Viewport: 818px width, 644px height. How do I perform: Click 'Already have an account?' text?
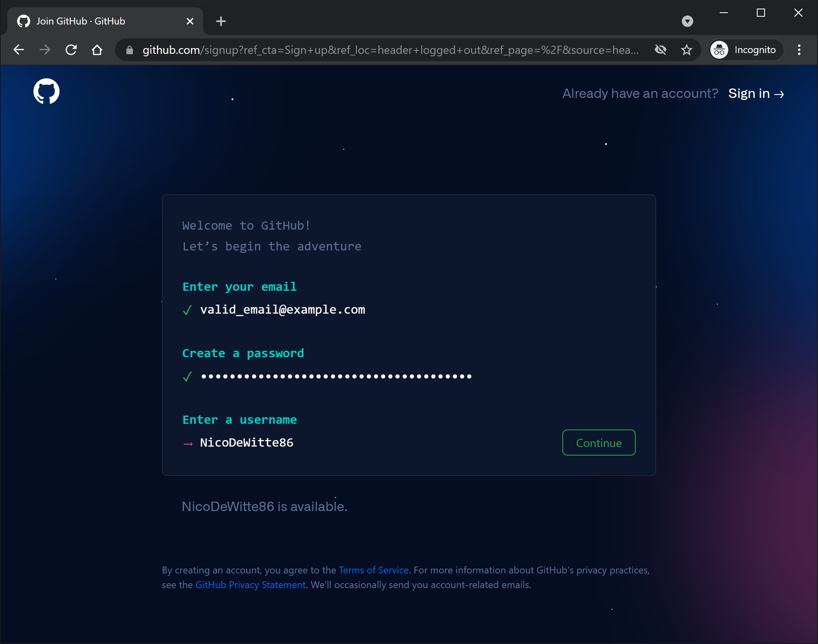(640, 94)
